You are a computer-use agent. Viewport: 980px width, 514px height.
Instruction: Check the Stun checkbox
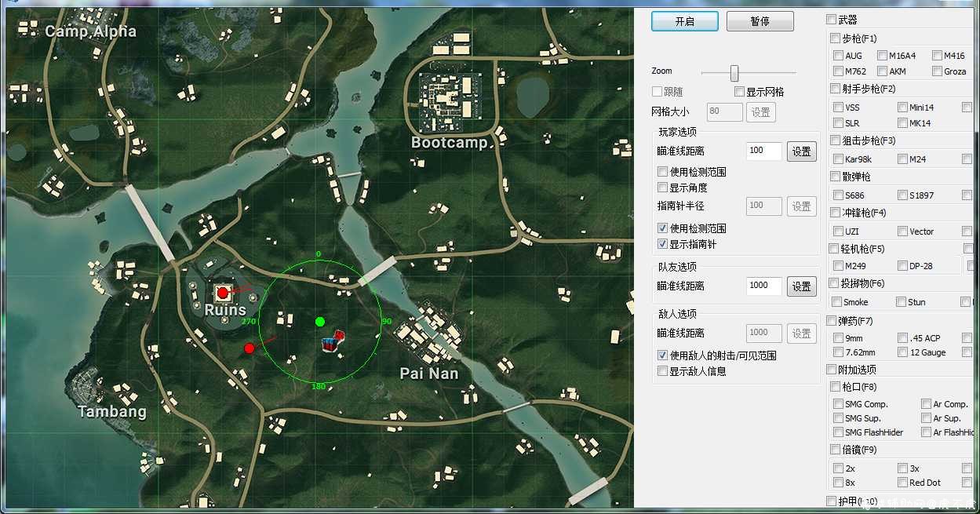[x=901, y=302]
